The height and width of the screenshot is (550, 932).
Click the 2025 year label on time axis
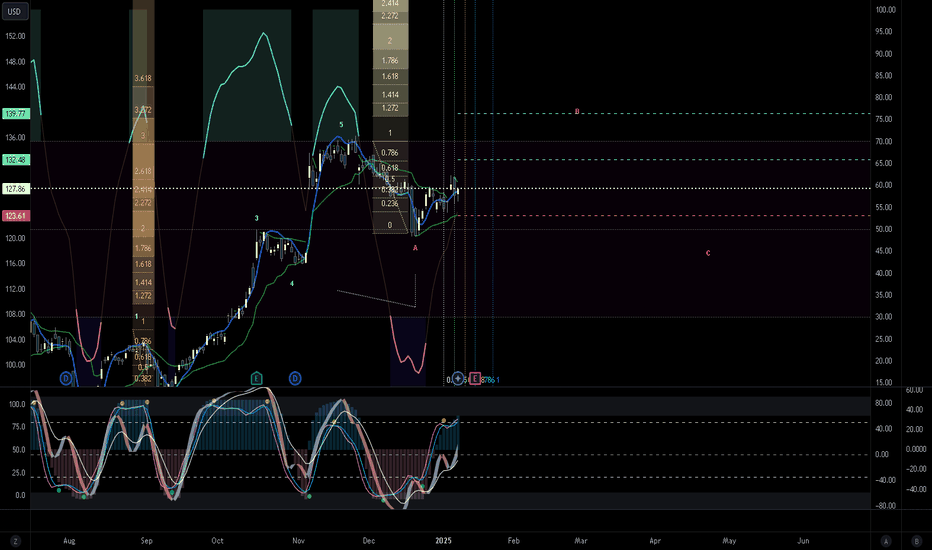(x=443, y=541)
